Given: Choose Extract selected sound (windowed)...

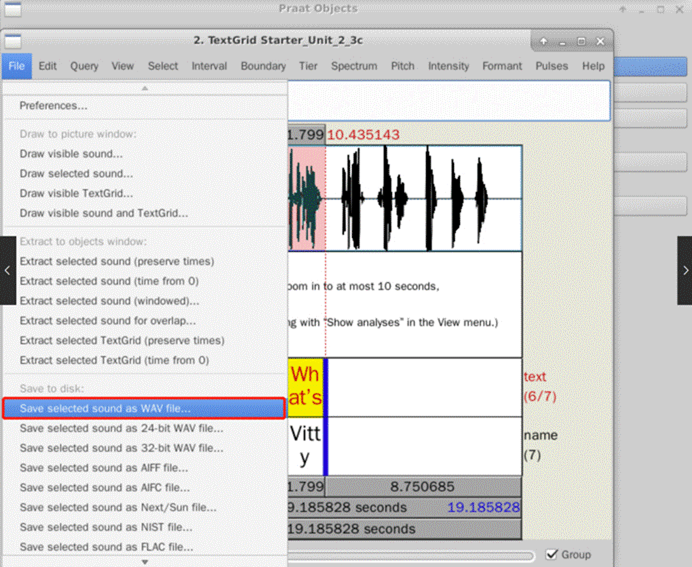Looking at the screenshot, I should [145, 301].
